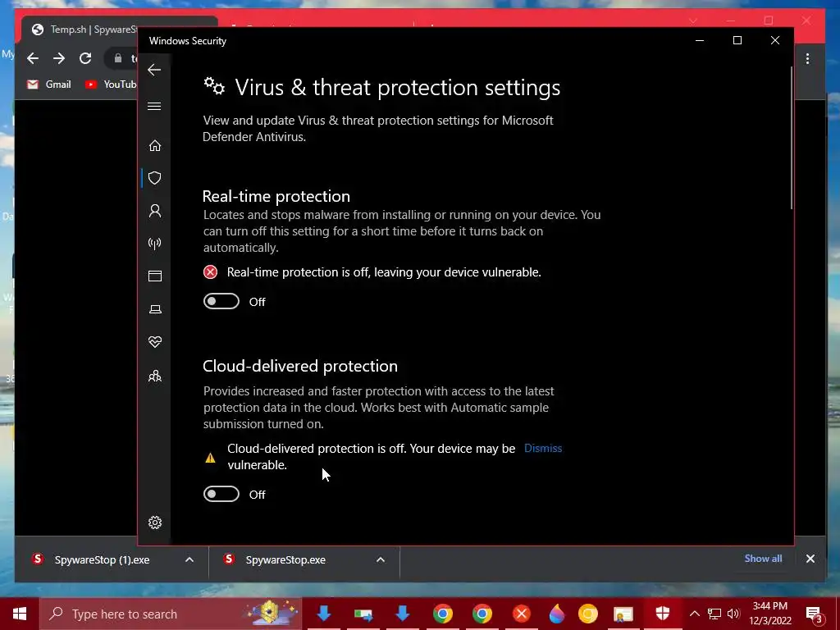Open the taskbar clock showing 3:44 PM
840x630 pixels.
point(770,614)
